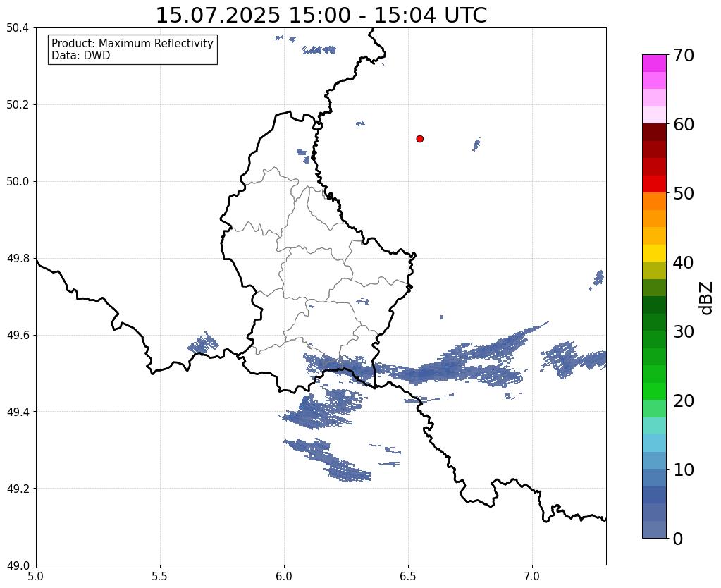The height and width of the screenshot is (588, 721).
Task: Click the dBZ colorbar axis label
Action: click(707, 298)
